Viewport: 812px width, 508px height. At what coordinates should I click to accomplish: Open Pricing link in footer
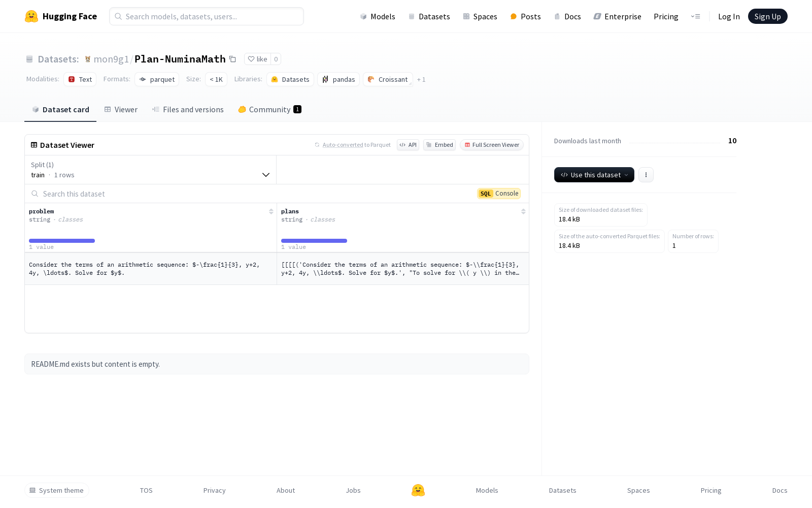(x=711, y=490)
